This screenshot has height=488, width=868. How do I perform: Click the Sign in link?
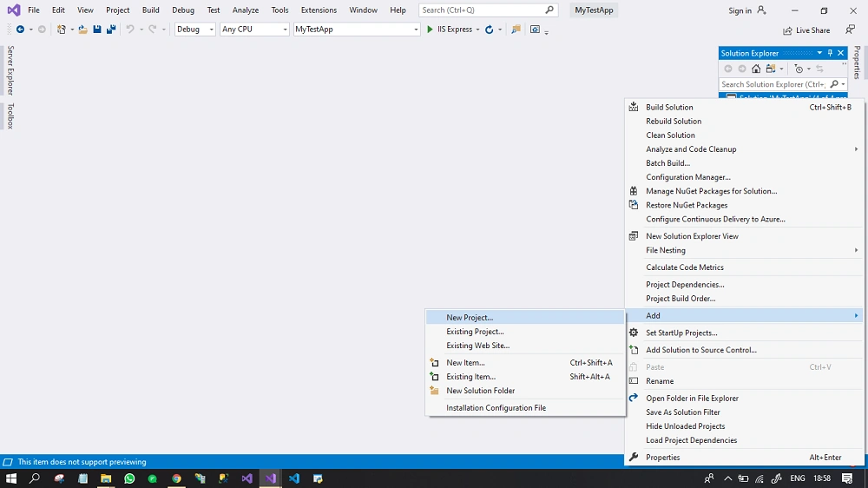740,10
